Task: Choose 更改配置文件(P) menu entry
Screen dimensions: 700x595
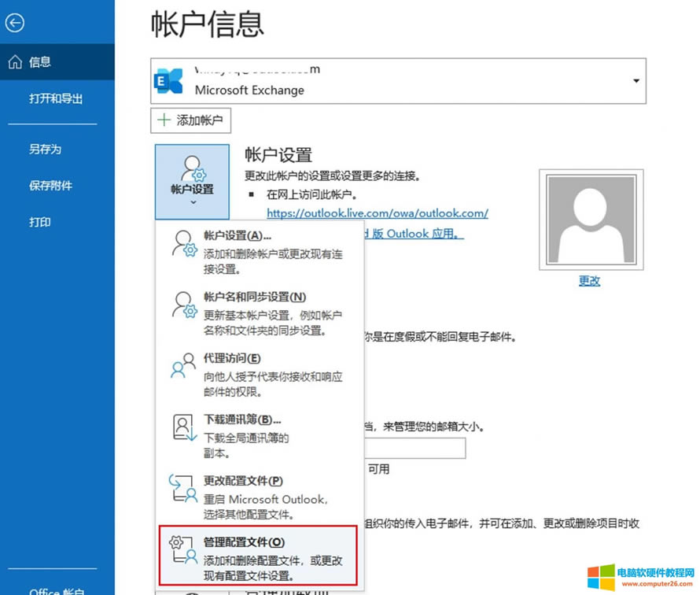Action: [x=260, y=497]
